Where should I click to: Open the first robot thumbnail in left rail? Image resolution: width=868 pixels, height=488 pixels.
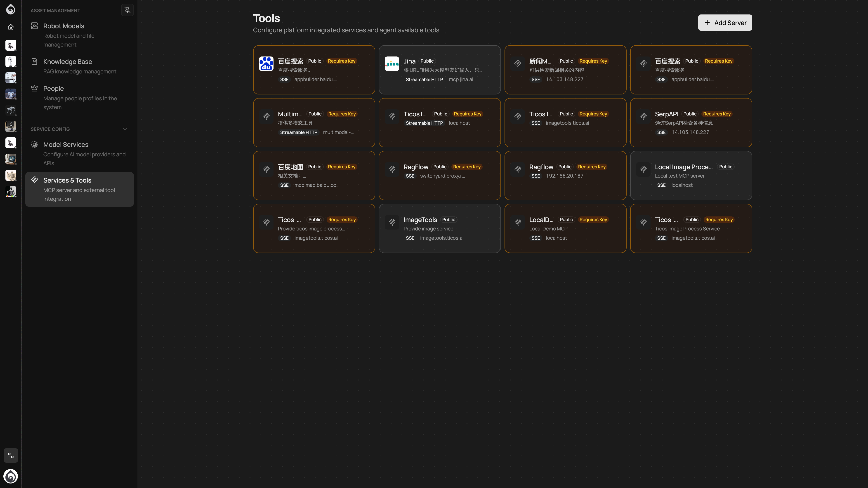point(11,45)
